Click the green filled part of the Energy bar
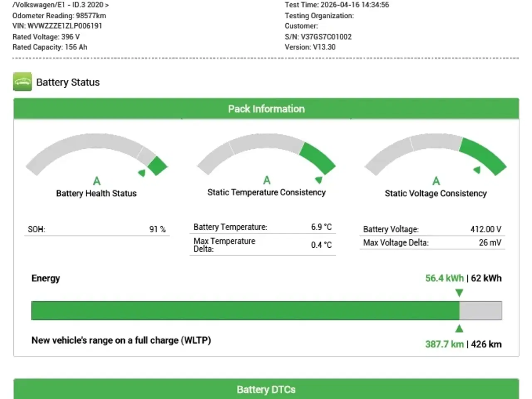Image resolution: width=532 pixels, height=399 pixels. (245, 311)
